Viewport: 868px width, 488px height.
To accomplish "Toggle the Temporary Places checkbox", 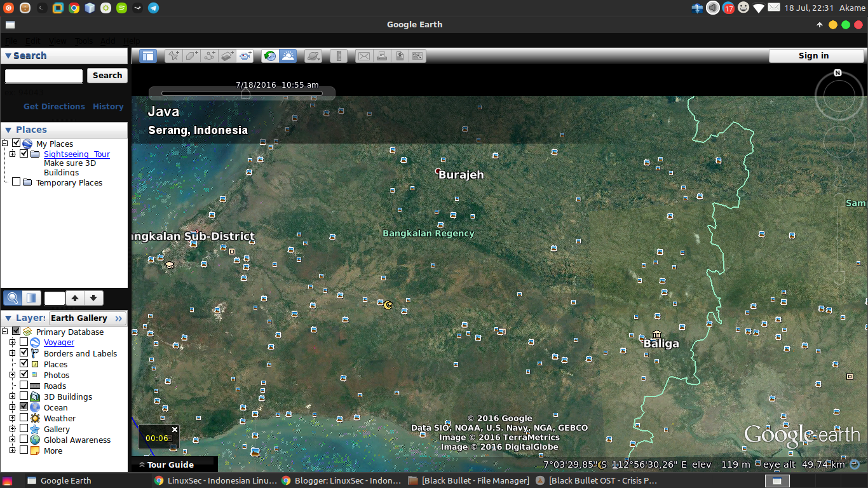I will [17, 182].
